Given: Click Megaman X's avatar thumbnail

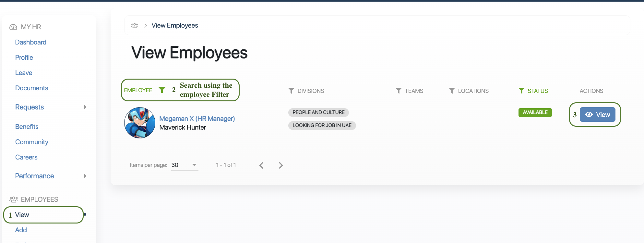Looking at the screenshot, I should pyautogui.click(x=140, y=123).
